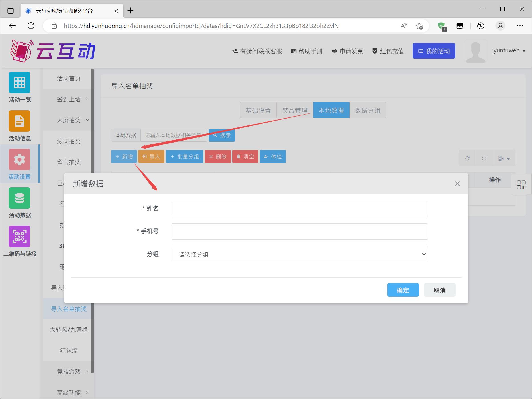Image resolution: width=532 pixels, height=399 pixels.
Task: Switch to the 奖品管理 tab
Action: click(x=295, y=110)
